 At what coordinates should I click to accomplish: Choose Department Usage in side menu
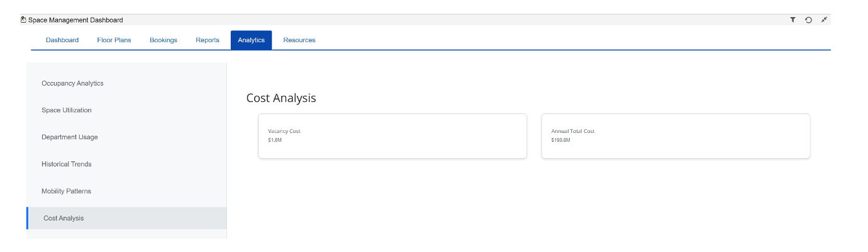(x=70, y=137)
